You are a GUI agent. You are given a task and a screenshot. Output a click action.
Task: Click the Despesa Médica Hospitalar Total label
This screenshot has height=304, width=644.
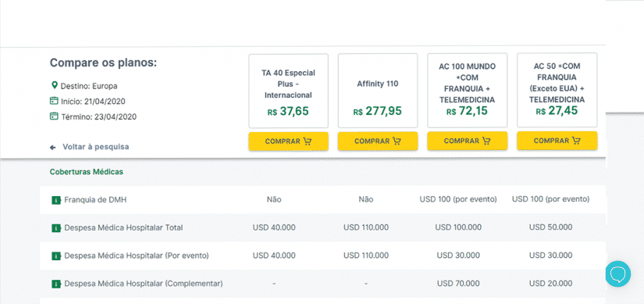(123, 227)
